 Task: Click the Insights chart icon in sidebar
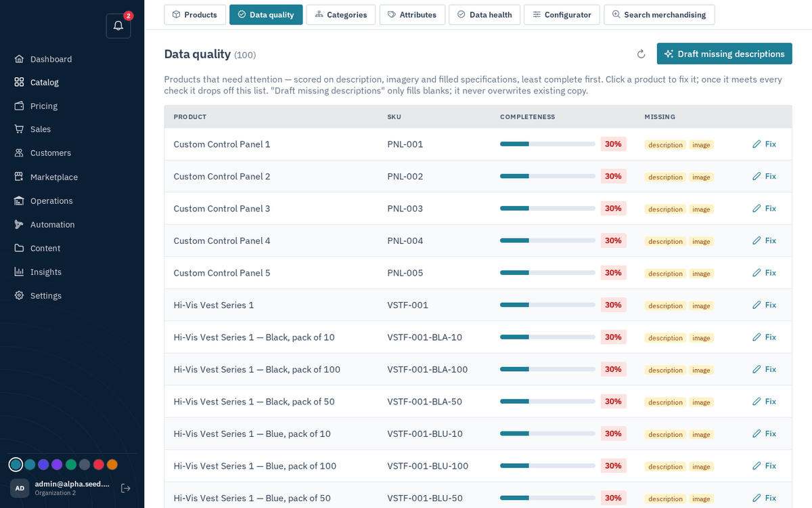[x=19, y=272]
